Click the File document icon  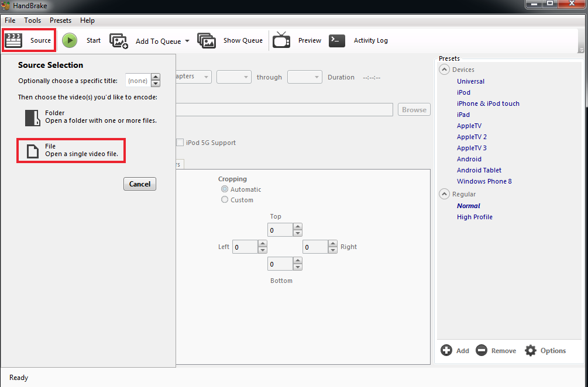[33, 151]
